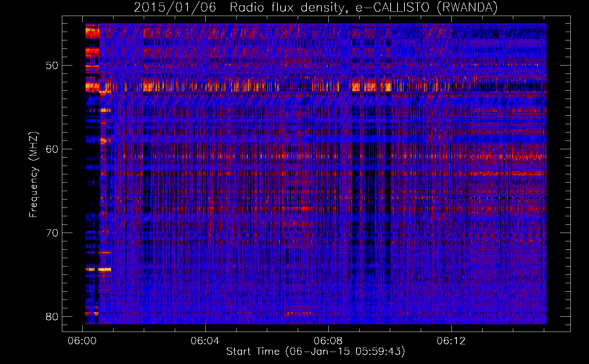Click the 80 frequency tick label
Image resolution: width=589 pixels, height=364 pixels.
point(52,317)
